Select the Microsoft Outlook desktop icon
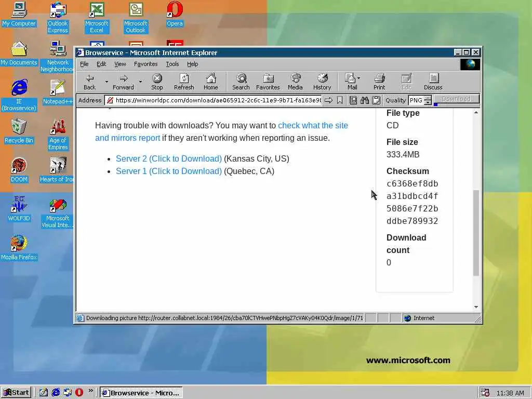Screen dimensions: 532x399 pos(136,17)
